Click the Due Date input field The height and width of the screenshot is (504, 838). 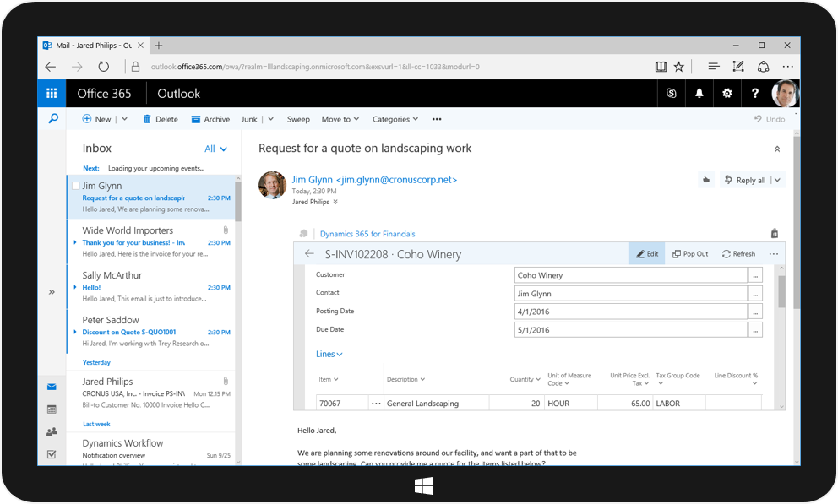630,329
